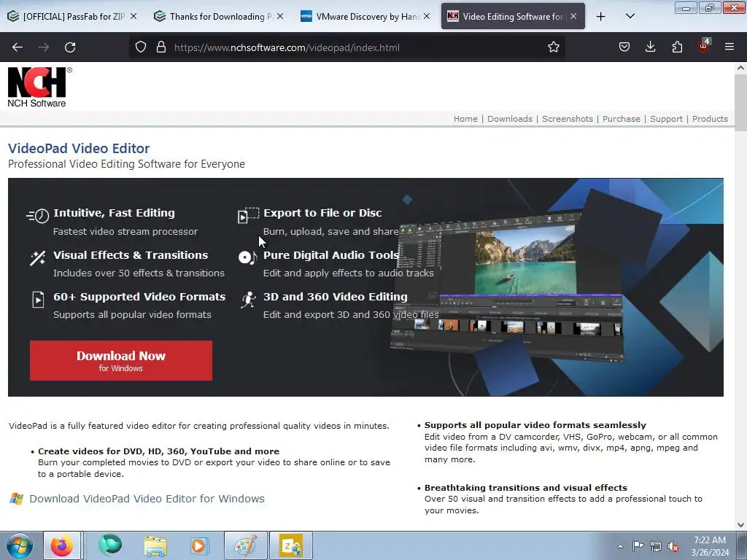Click the Intuitive, Fast Editing title text
The image size is (747, 560).
(114, 213)
